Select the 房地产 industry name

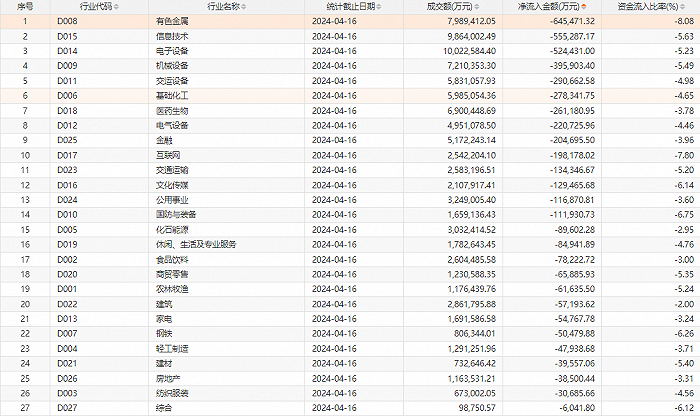(x=168, y=379)
